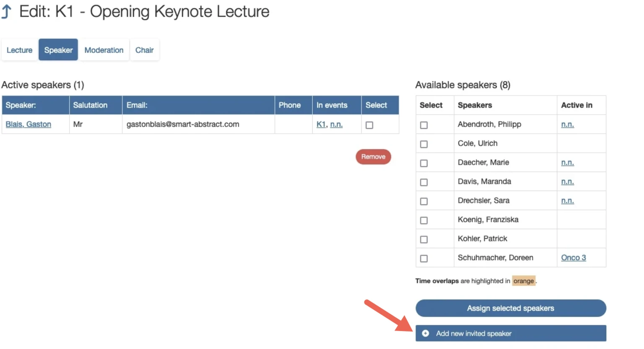The width and height of the screenshot is (644, 349).
Task: Open the Moderation tab
Action: coord(104,50)
